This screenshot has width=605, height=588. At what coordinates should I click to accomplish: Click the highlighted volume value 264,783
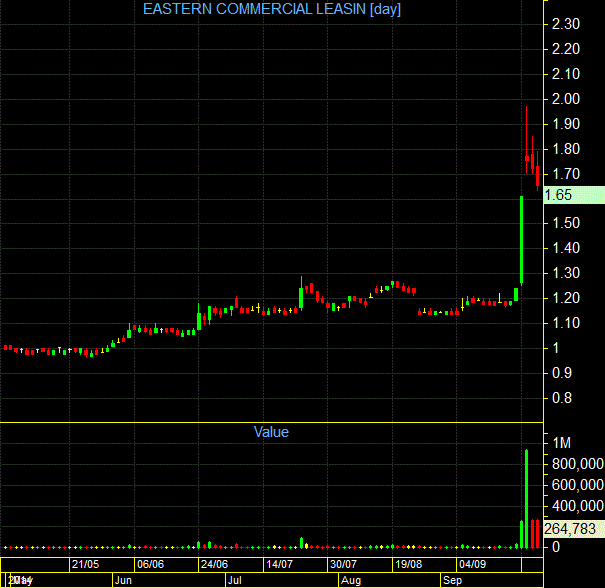click(574, 529)
